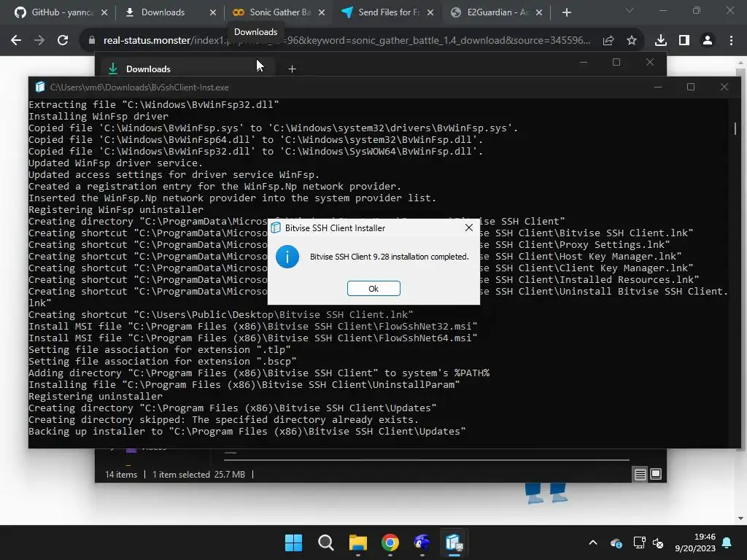
Task: Close the Downloads browser tab
Action: click(213, 12)
